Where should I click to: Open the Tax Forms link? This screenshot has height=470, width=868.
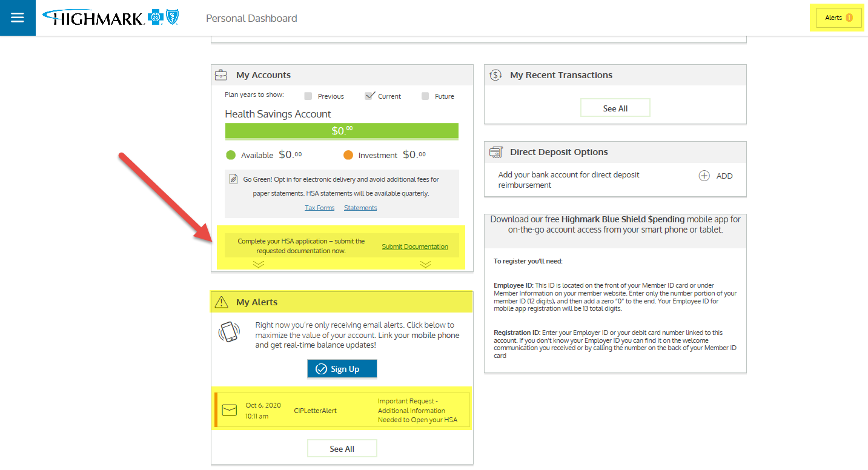(x=319, y=208)
